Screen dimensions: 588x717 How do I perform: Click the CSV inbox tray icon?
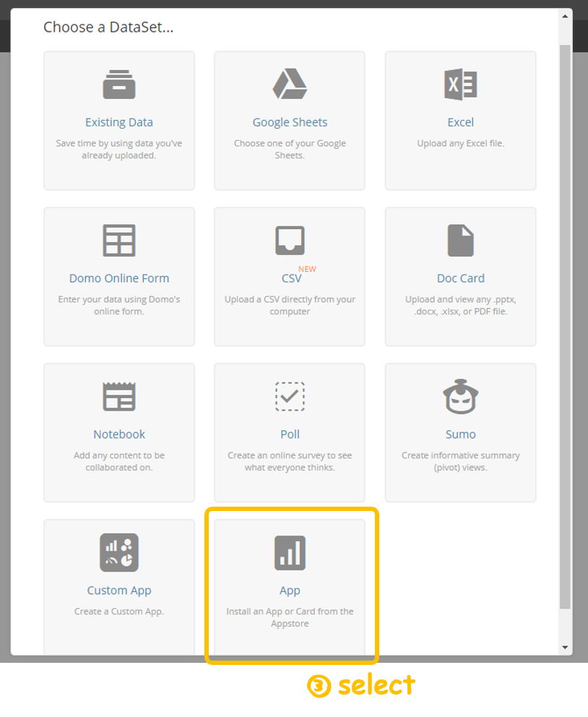coord(290,240)
